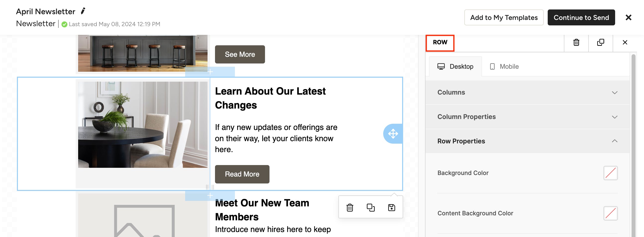Click the move handle on selected row

click(393, 133)
